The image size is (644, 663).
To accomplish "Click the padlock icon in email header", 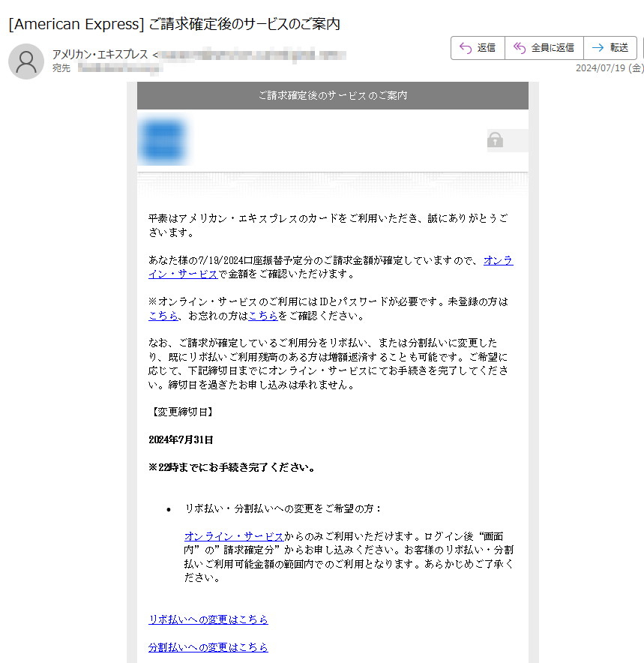I will click(495, 140).
